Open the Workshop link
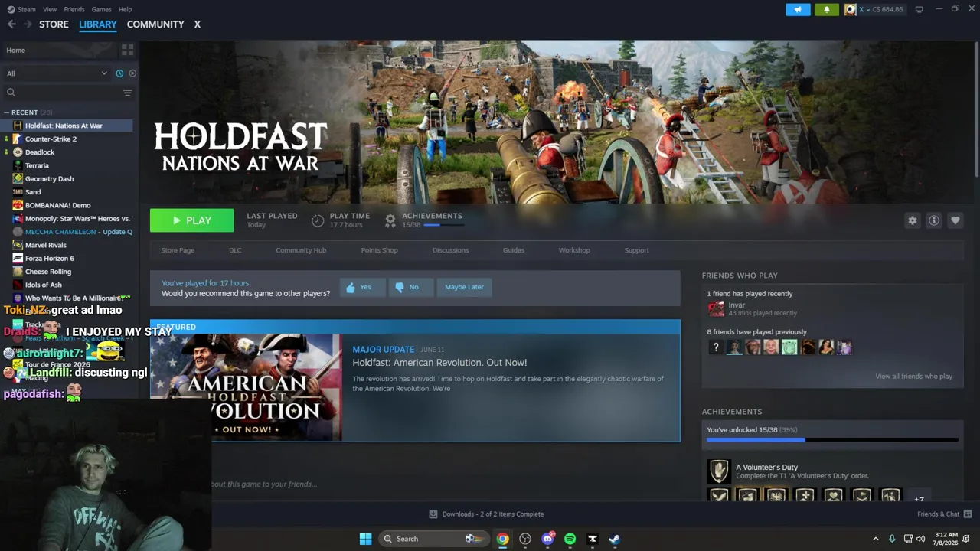Viewport: 980px width, 551px height. (574, 250)
